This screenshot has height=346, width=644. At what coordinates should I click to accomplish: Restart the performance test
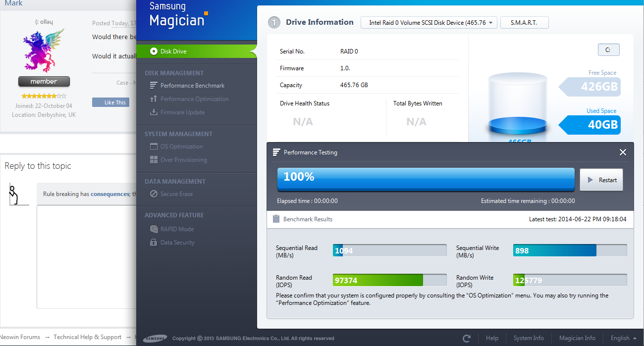(601, 180)
